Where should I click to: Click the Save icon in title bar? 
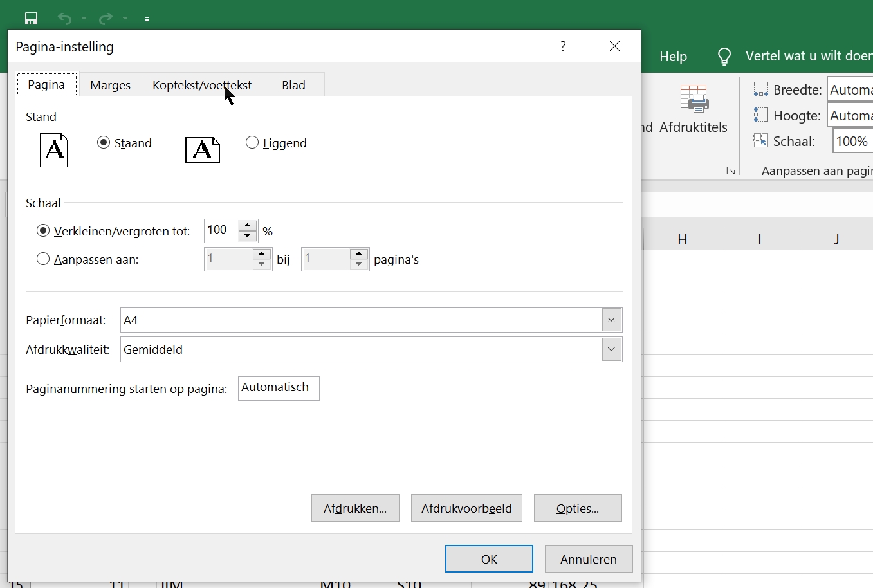coord(31,19)
